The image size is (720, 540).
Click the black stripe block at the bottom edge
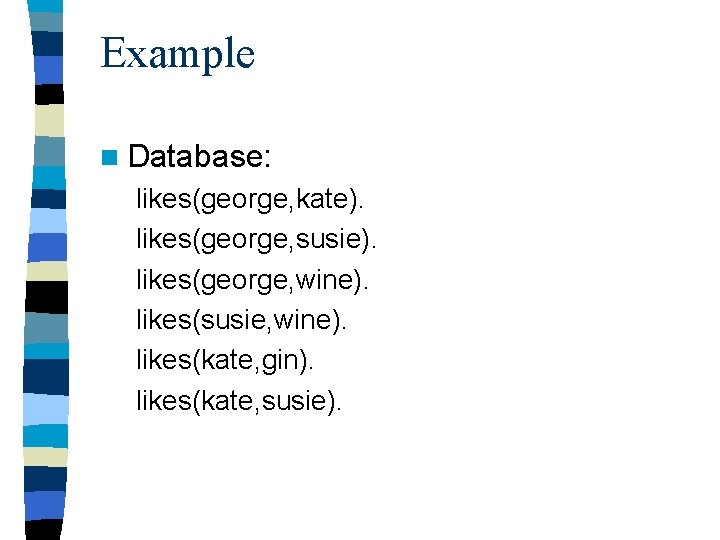coord(50,530)
